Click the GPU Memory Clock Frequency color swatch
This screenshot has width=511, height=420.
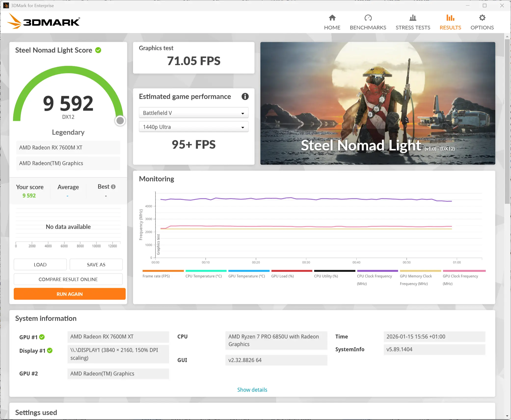click(x=420, y=271)
